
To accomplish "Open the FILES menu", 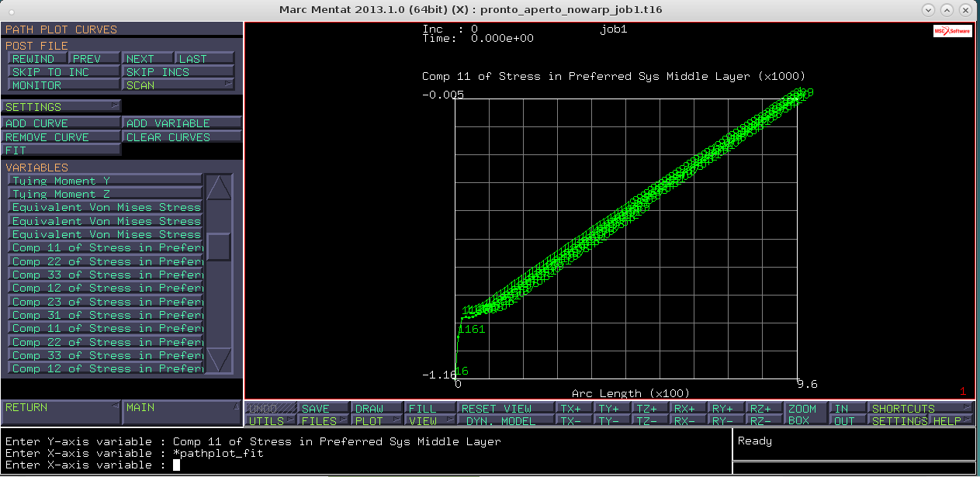I will click(324, 420).
